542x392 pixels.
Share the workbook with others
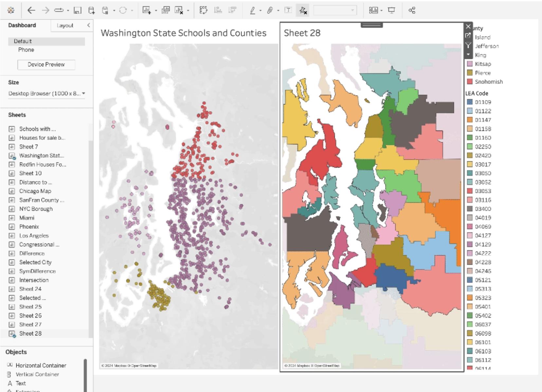(x=412, y=10)
